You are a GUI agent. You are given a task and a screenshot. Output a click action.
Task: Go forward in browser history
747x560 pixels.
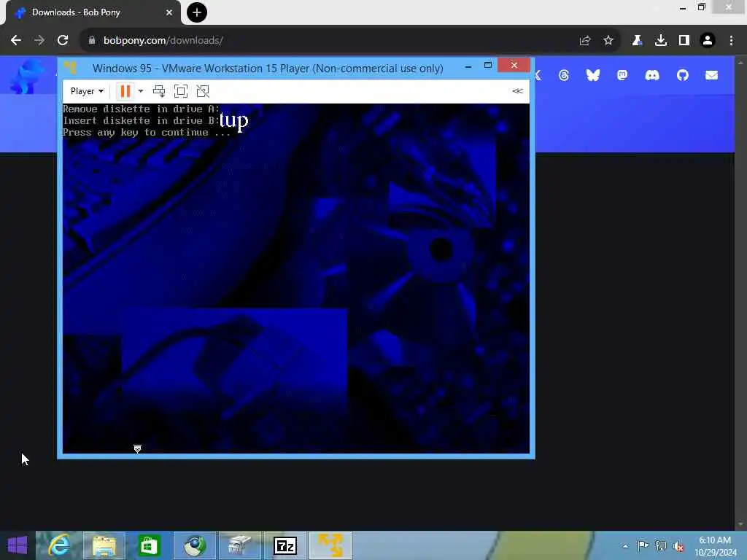pos(39,41)
